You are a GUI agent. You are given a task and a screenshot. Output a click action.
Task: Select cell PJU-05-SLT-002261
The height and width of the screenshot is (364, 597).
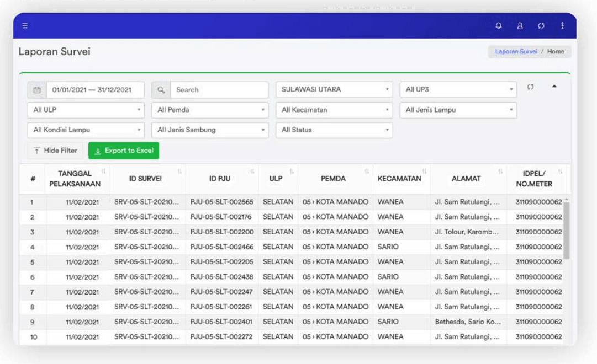[221, 307]
